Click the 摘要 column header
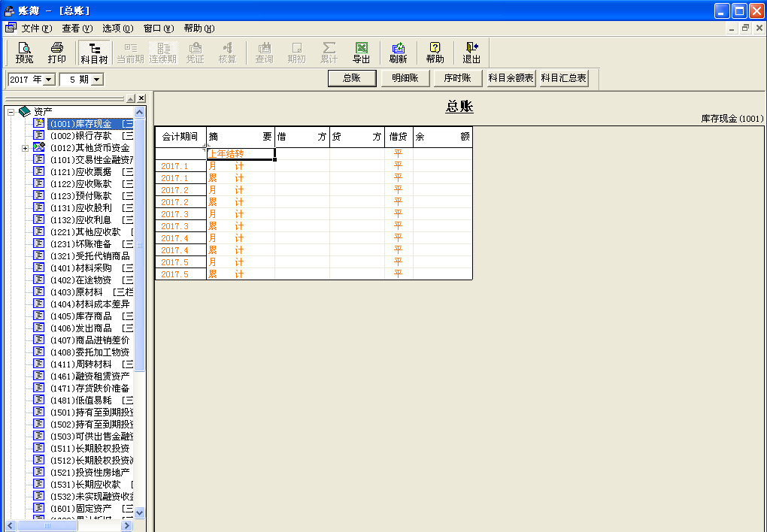Viewport: 767px width, 532px height. point(241,137)
